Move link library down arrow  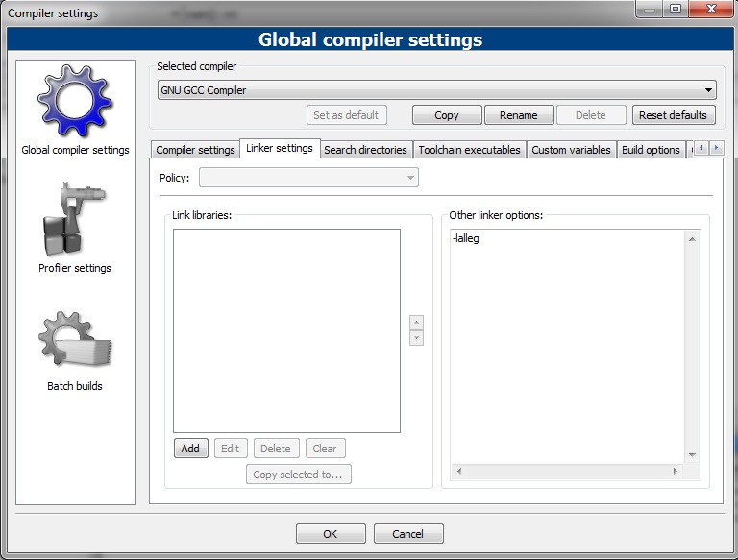[416, 338]
